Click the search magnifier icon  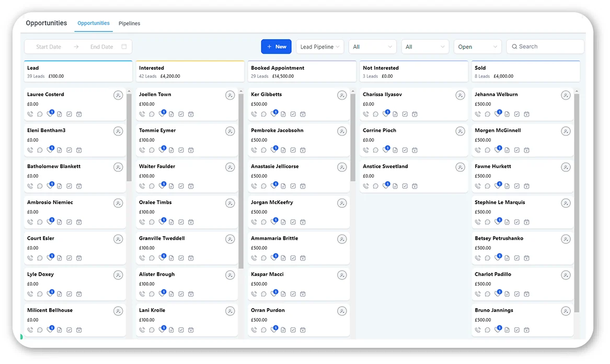click(515, 46)
